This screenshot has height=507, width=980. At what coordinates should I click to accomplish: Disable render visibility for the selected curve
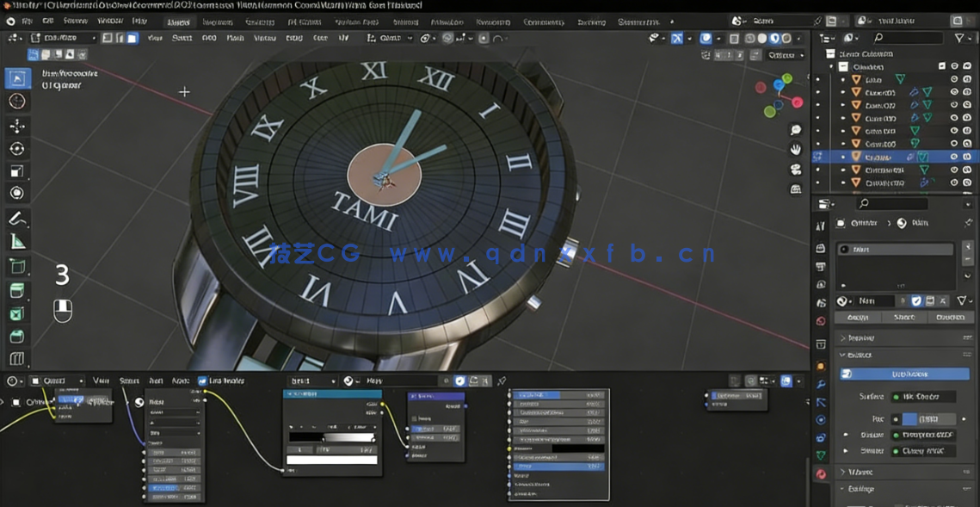[967, 156]
